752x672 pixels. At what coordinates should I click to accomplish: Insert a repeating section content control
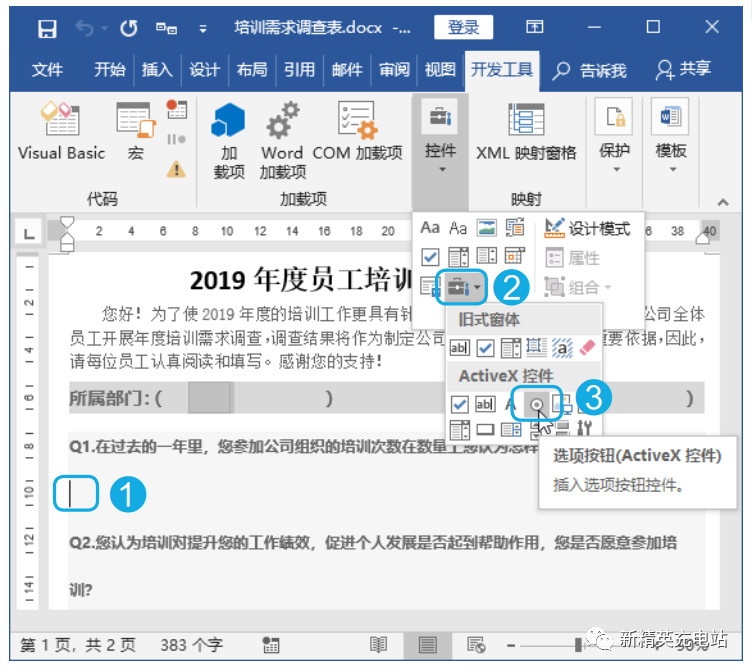(x=429, y=286)
